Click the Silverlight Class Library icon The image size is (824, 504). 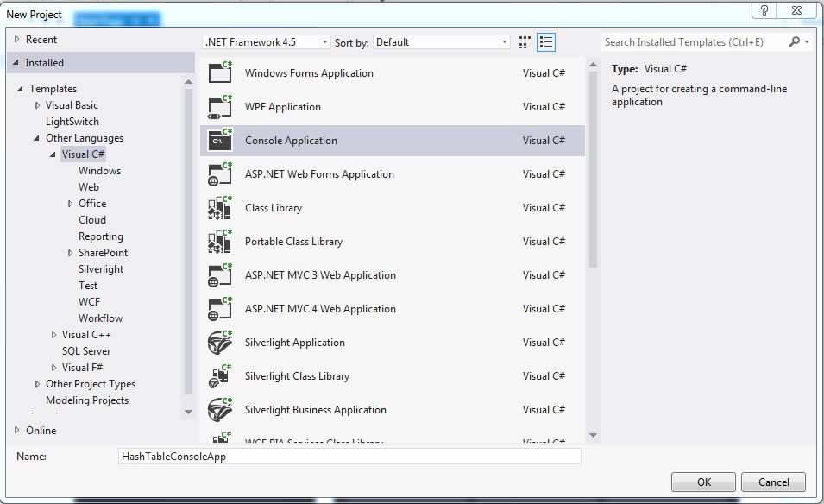(220, 375)
